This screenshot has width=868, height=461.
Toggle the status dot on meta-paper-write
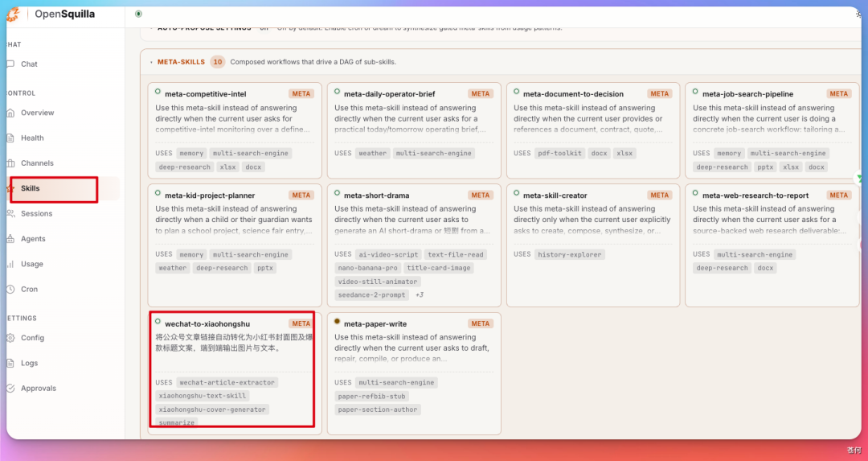tap(337, 321)
